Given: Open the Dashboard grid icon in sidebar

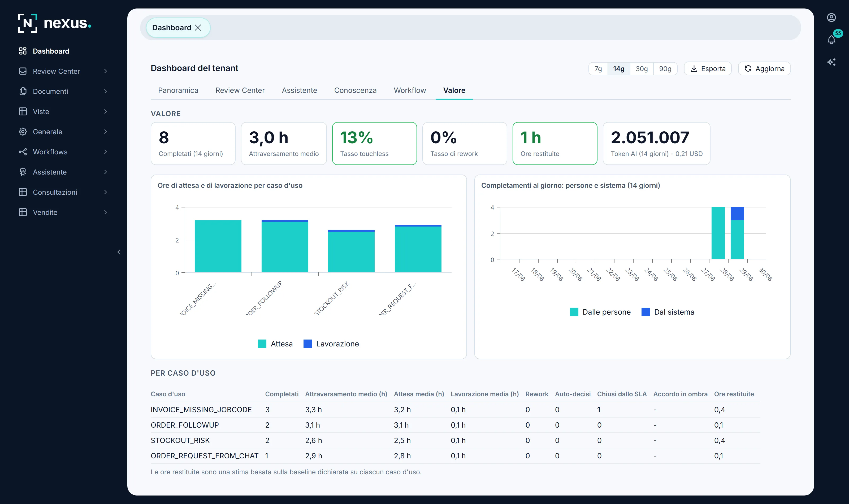Looking at the screenshot, I should 23,51.
